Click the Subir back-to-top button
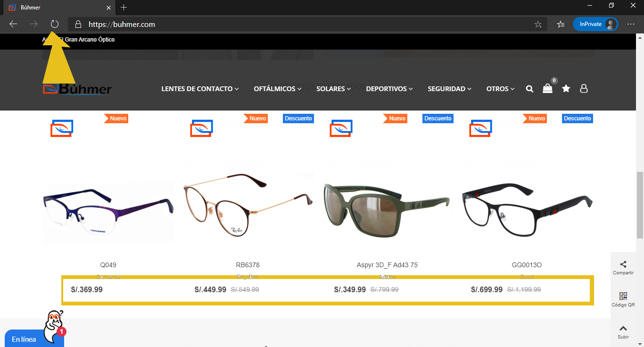644x347 pixels. (623, 332)
